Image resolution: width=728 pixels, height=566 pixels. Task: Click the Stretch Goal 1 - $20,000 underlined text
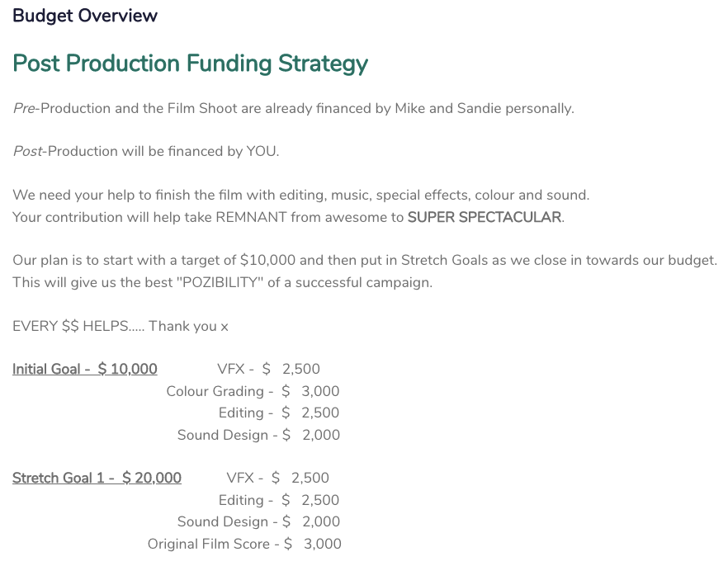coord(97,478)
